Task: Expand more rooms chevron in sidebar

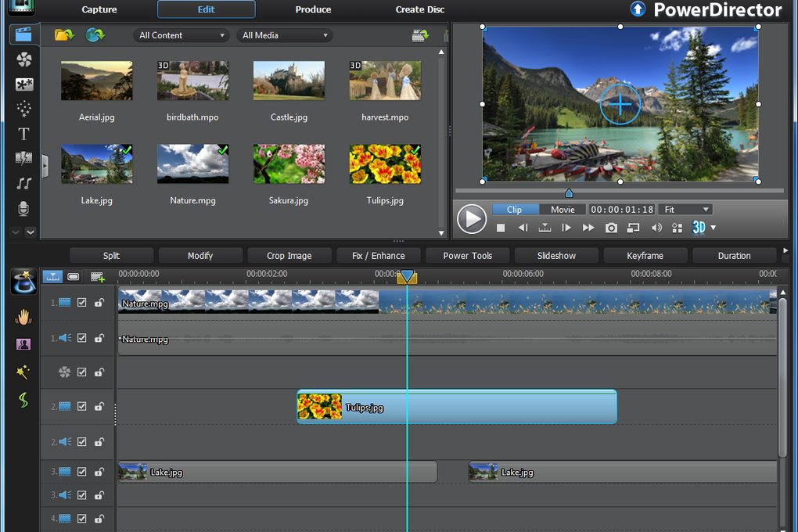Action: 31,232
